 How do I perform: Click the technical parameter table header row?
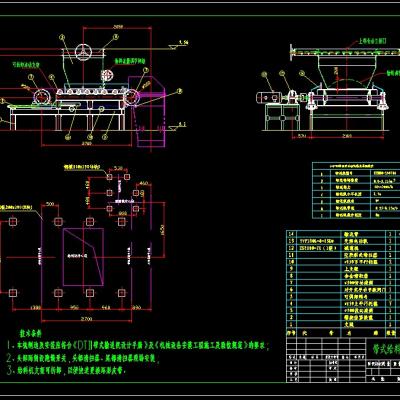(356, 166)
